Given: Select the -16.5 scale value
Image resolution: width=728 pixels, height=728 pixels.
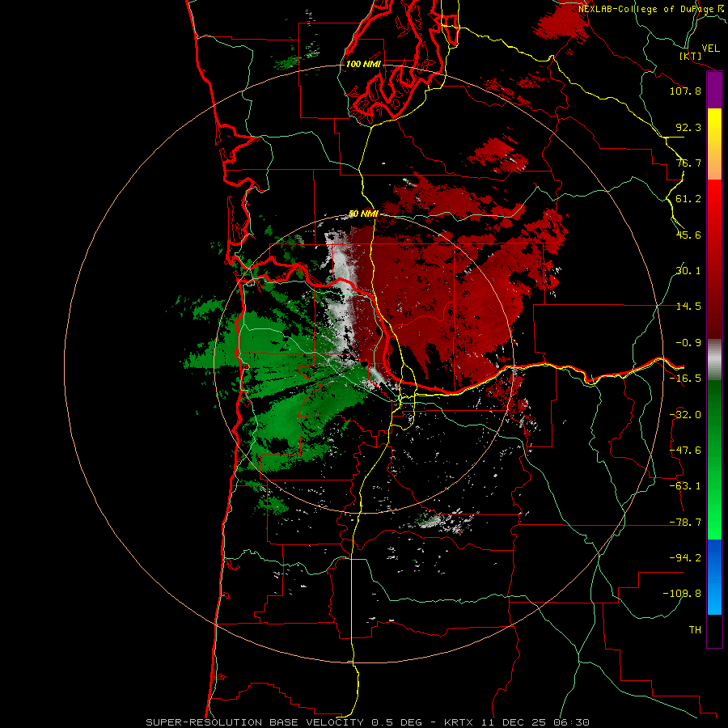Looking at the screenshot, I should click(x=685, y=379).
